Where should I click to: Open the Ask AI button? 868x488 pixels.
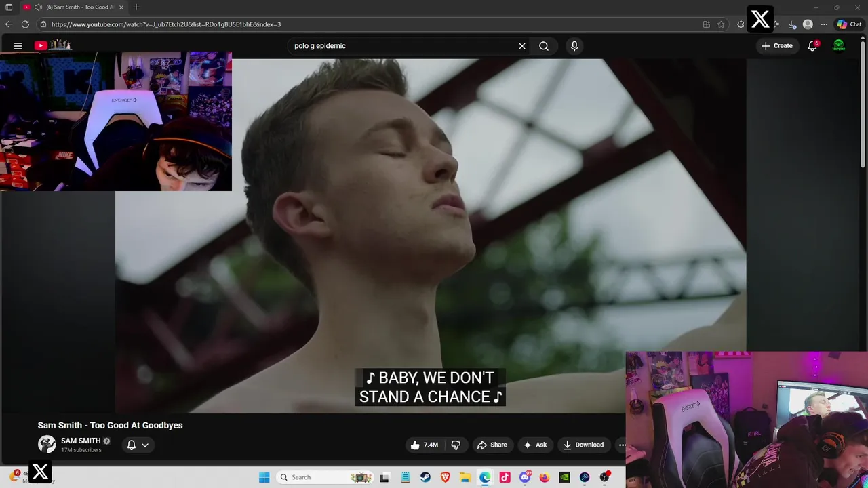[x=534, y=445]
